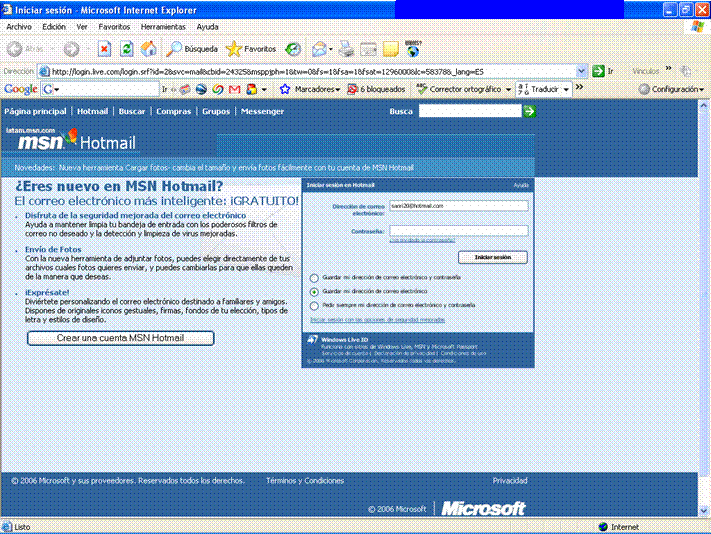Expand the address bar URL dropdown
This screenshot has width=711, height=534.
click(x=582, y=71)
